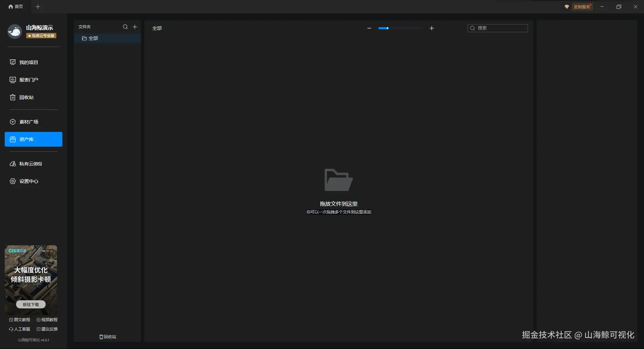The image size is (644, 349).
Task: Click the 山海鲸可视化 v4.6.1 version text
Action: tap(34, 340)
